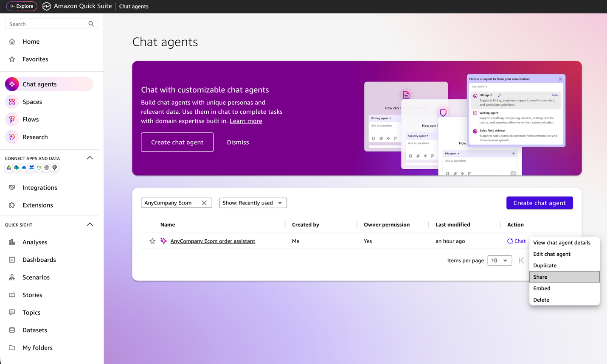
Task: Open Spaces from the sidebar icon
Action: tap(12, 102)
